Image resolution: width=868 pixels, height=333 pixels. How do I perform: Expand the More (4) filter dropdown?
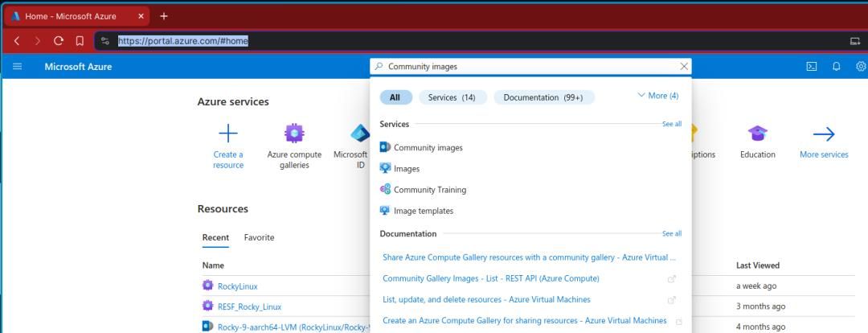pyautogui.click(x=658, y=96)
